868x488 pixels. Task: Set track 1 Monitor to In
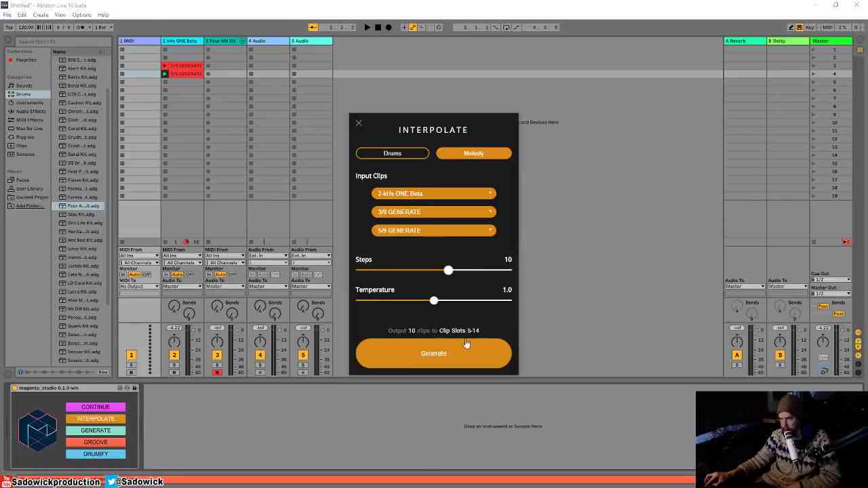click(123, 274)
